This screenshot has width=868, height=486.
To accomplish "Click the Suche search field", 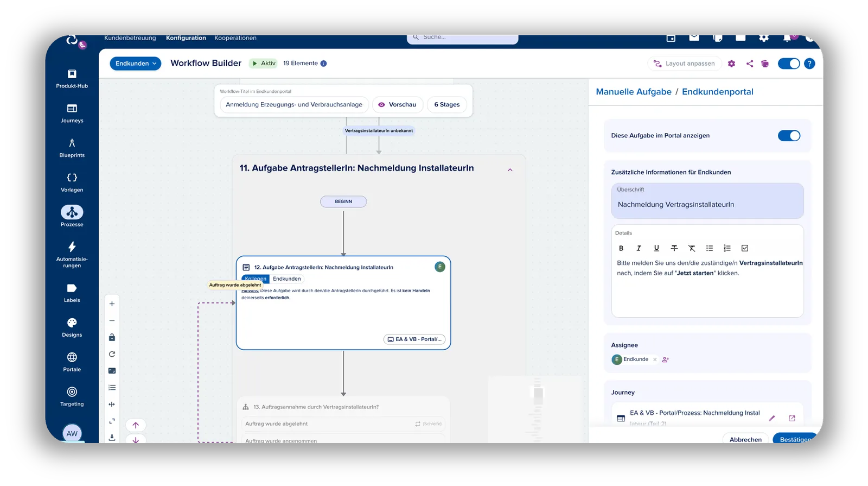I will pos(463,38).
